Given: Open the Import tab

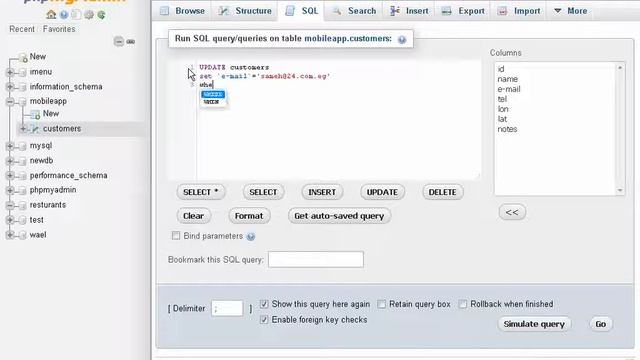Looking at the screenshot, I should 519,11.
